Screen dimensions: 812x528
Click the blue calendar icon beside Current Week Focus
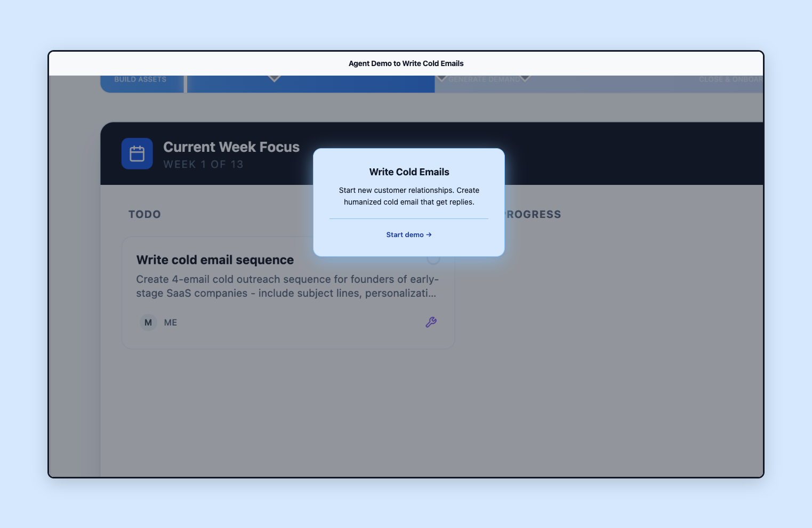click(137, 153)
